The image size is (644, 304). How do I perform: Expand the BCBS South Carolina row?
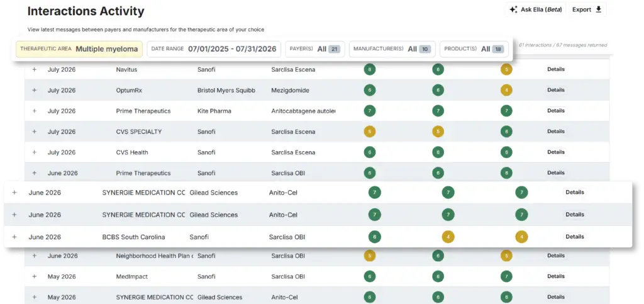click(14, 237)
